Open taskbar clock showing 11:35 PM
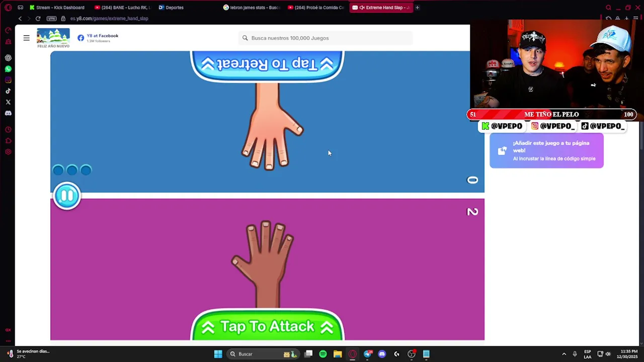The width and height of the screenshot is (644, 362). tap(629, 354)
